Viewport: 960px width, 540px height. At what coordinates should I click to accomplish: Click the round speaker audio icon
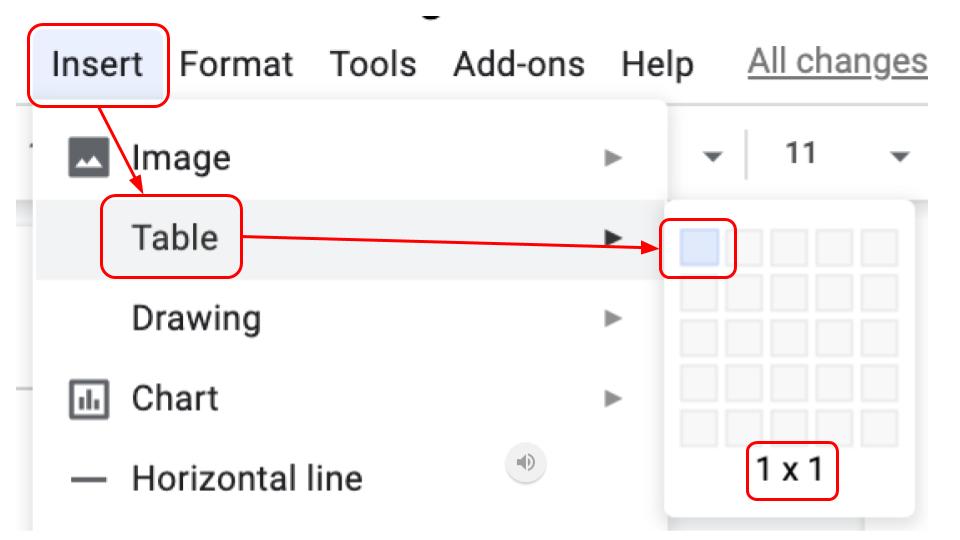(525, 462)
